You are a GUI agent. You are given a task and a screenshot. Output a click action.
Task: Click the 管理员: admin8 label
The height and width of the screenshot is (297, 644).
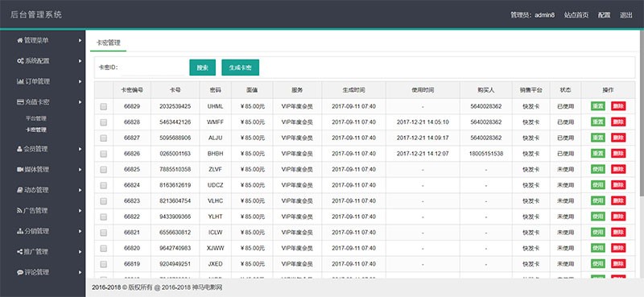tap(532, 14)
